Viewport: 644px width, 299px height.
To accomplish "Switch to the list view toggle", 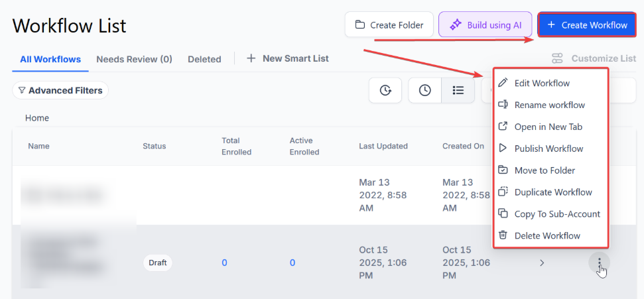I will (458, 90).
